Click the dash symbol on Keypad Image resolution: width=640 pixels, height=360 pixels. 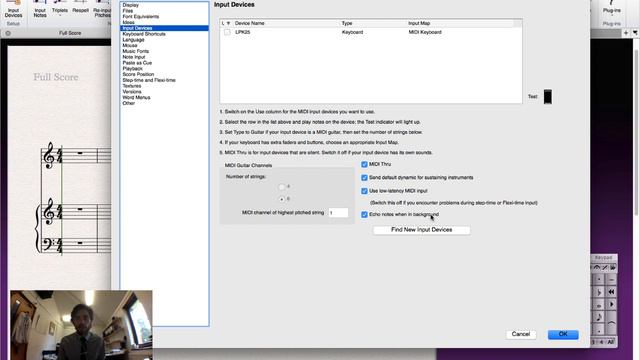pyautogui.click(x=611, y=280)
